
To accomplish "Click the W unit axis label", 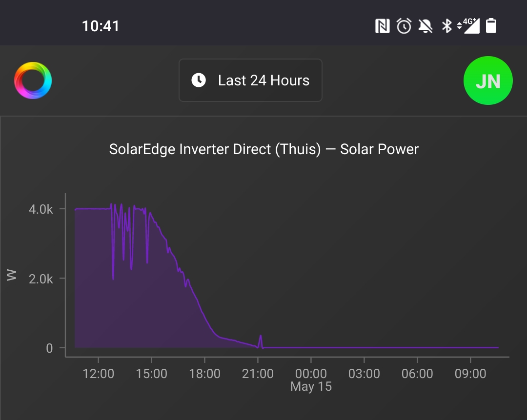I will (11, 275).
